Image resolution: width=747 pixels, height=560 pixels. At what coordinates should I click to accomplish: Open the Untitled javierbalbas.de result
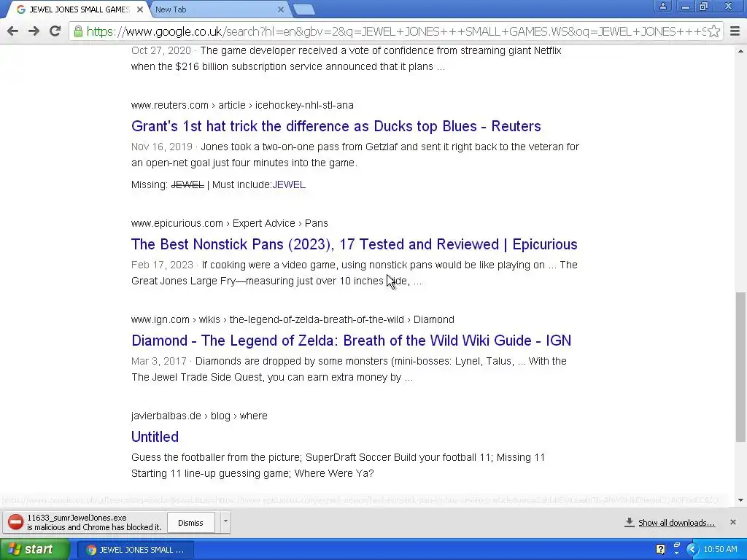pos(155,437)
